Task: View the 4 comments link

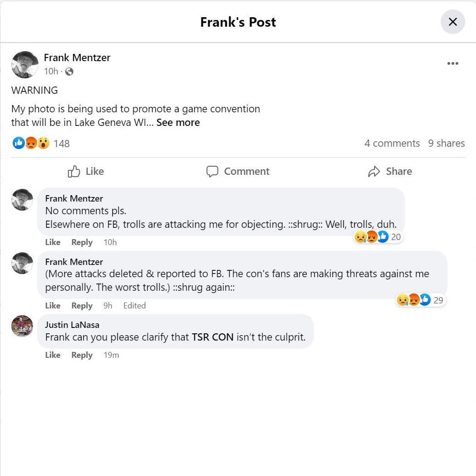Action: click(392, 143)
